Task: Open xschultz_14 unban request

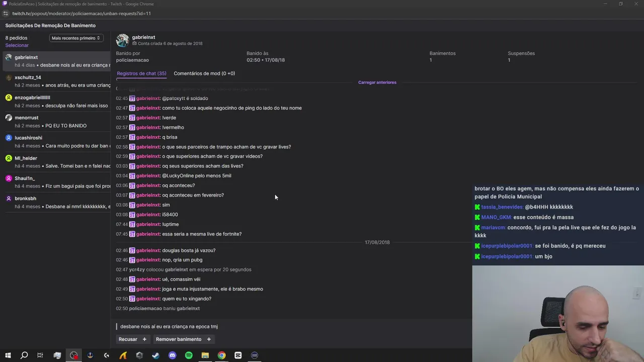Action: pos(56,81)
